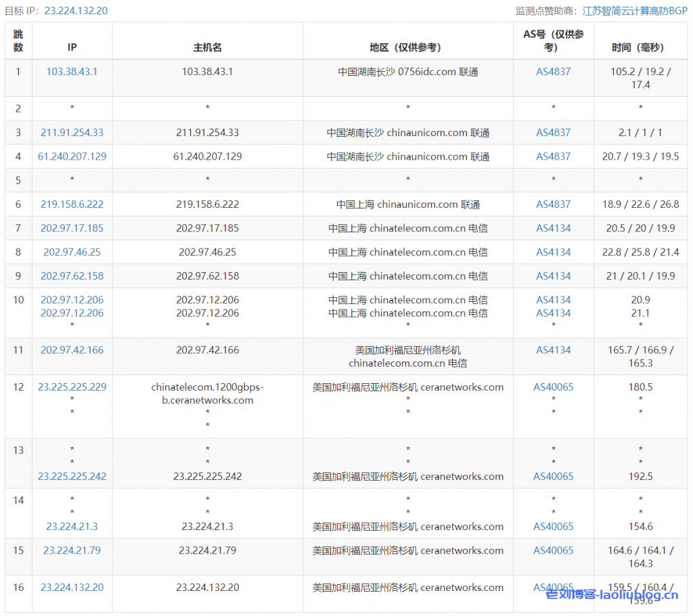Click the 主机名 column header
This screenshot has height=616, width=693.
[207, 47]
